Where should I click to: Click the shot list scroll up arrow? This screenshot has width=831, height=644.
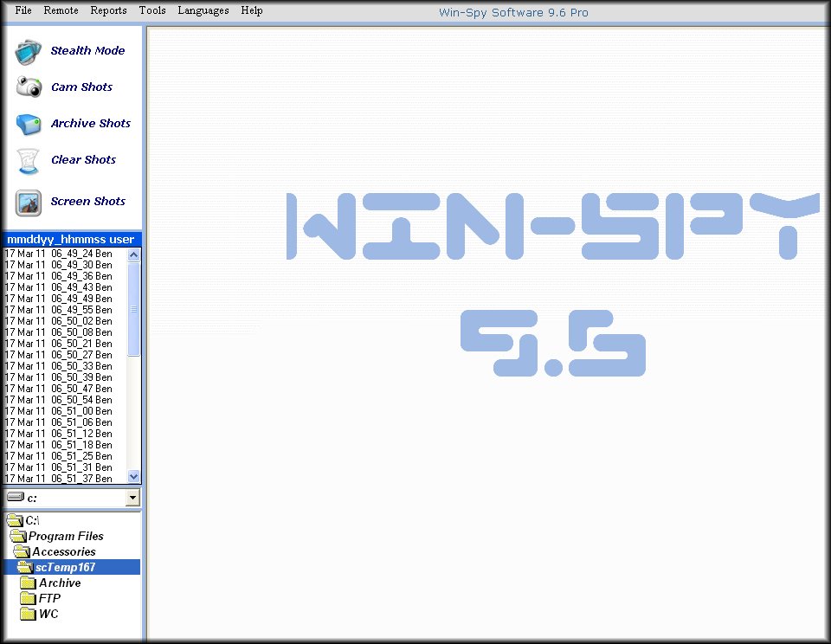133,255
